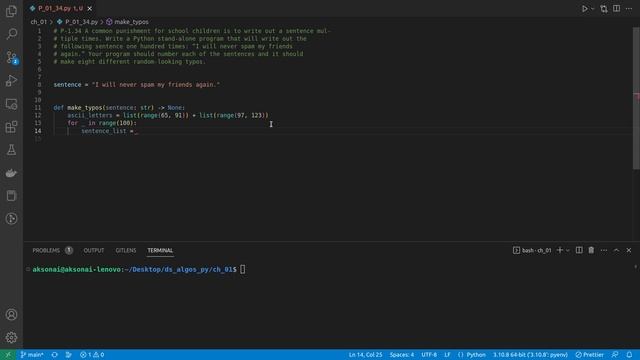640x360 pixels.
Task: Click the editor vertical scrollbar
Action: point(636,98)
